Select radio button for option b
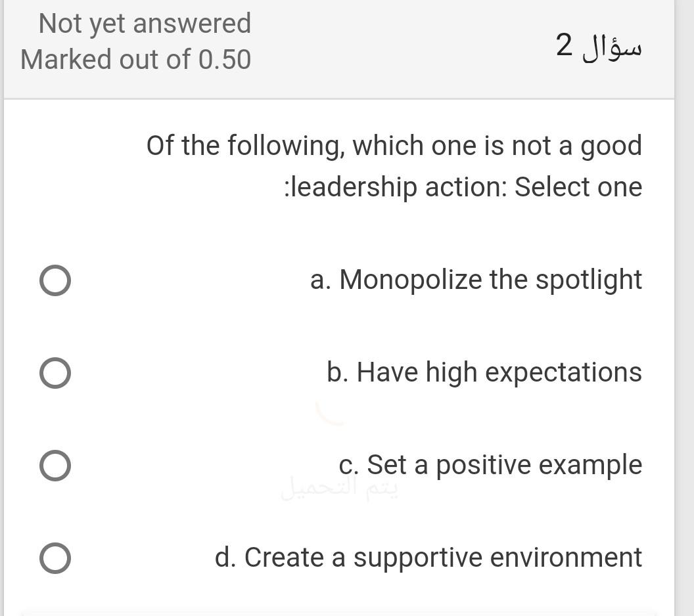 55,372
